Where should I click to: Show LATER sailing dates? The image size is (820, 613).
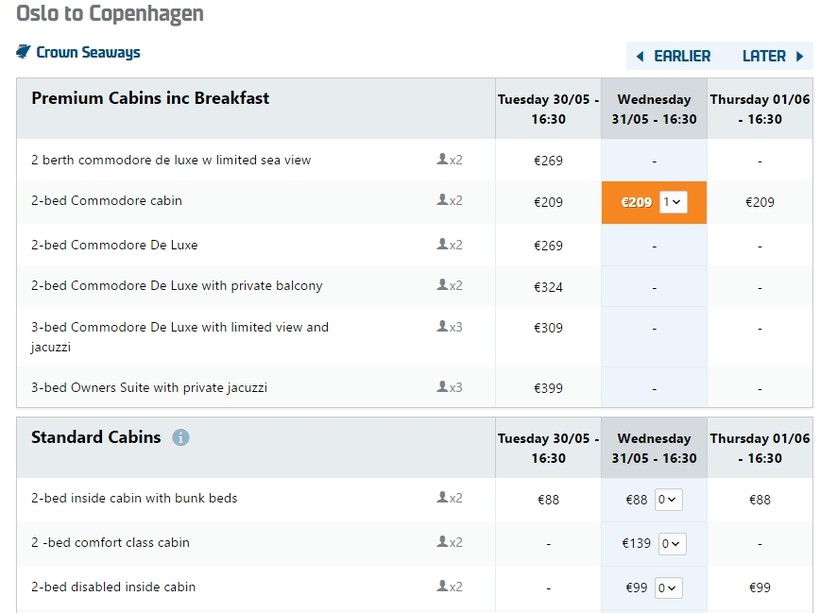[x=764, y=57]
